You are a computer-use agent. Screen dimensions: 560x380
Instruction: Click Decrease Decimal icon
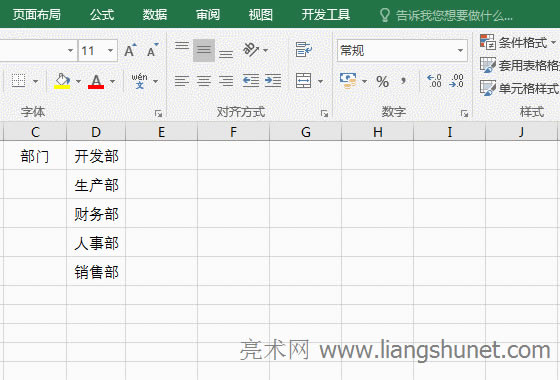point(456,81)
